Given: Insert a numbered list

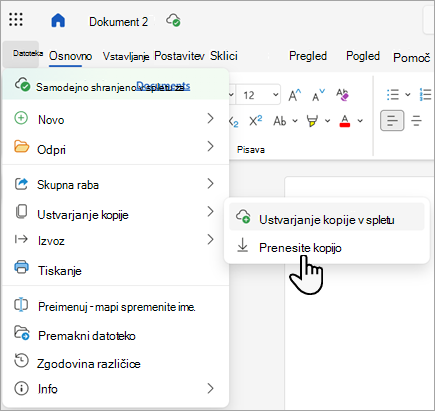Looking at the screenshot, I should click(426, 95).
